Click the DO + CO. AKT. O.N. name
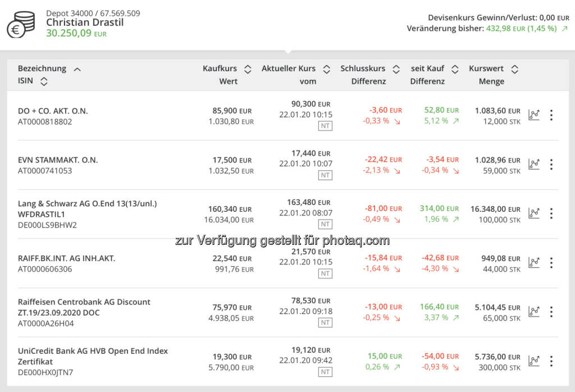The image size is (575, 392). [53, 111]
